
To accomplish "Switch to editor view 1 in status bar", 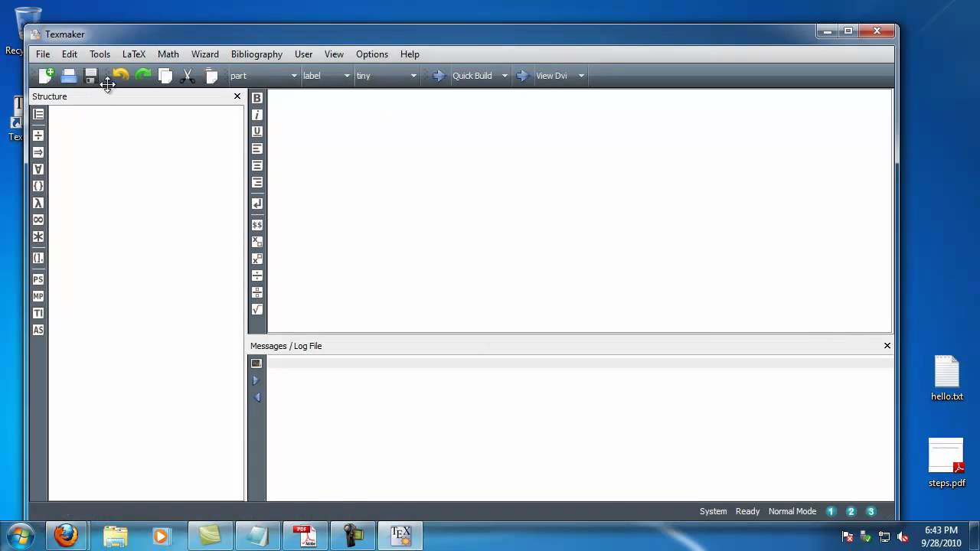I will (831, 511).
